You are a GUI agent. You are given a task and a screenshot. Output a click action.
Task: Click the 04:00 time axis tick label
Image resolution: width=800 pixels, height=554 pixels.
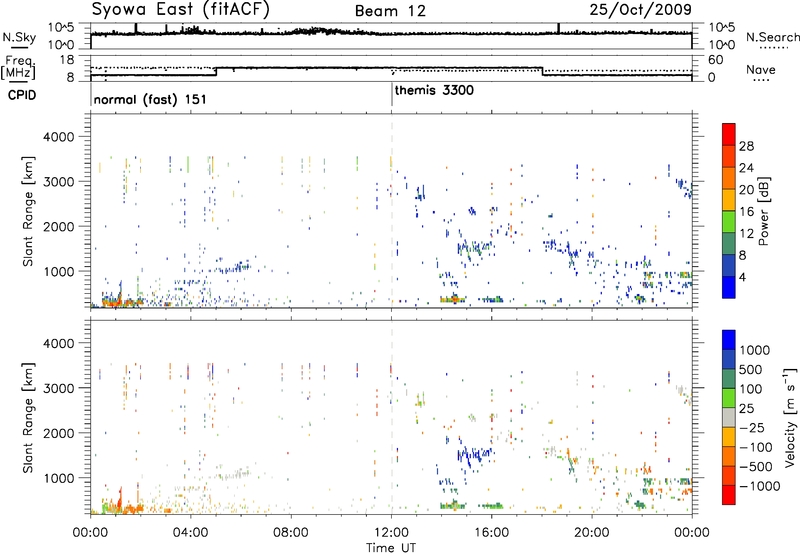tap(190, 533)
